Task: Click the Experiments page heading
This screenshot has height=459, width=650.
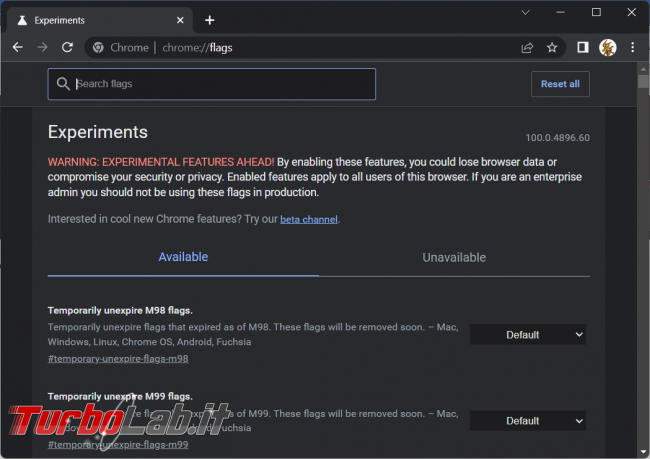Action: pyautogui.click(x=98, y=132)
